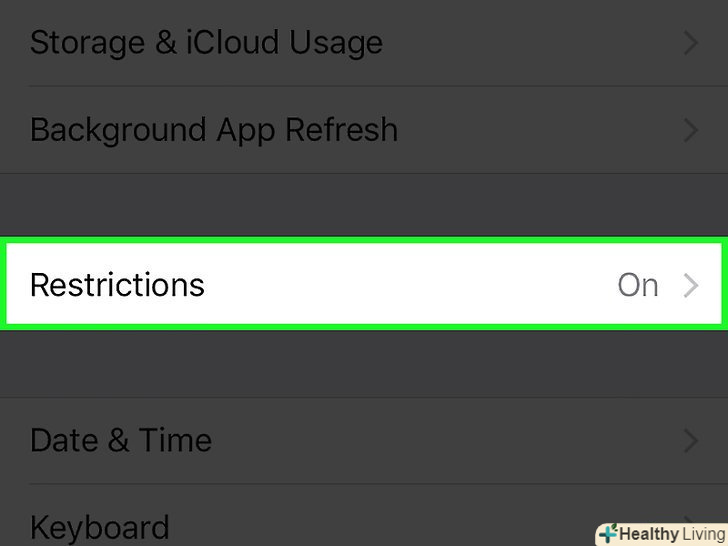728x546 pixels.
Task: Tap the arrow next to Restrictions On
Action: [690, 285]
